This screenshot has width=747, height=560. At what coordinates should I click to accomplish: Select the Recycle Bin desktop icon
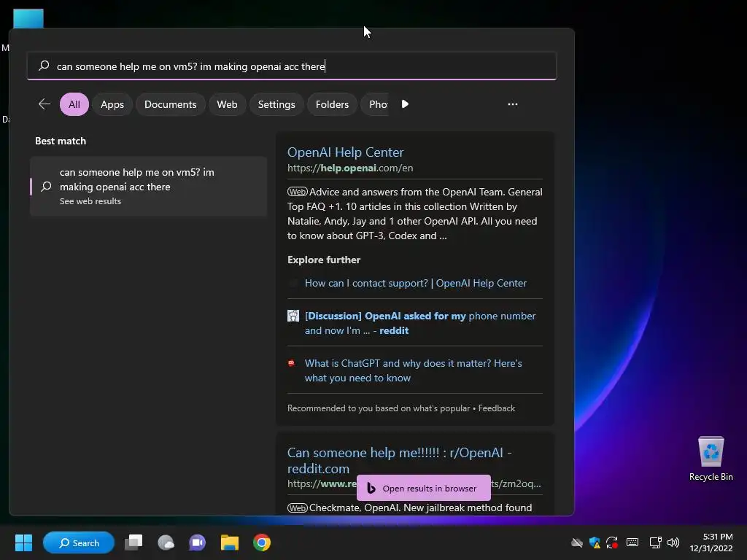711,459
